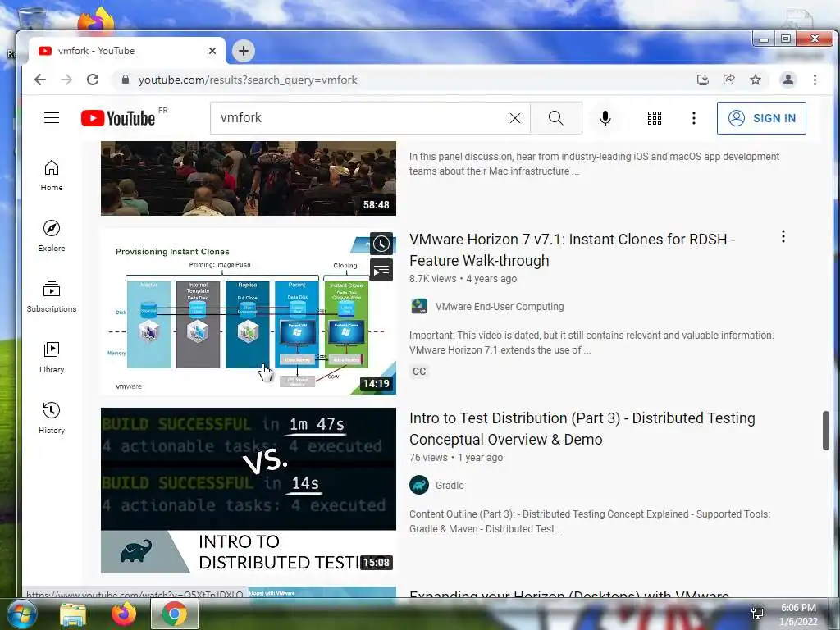Open the Gradle channel name link
This screenshot has width=840, height=630.
pos(450,486)
